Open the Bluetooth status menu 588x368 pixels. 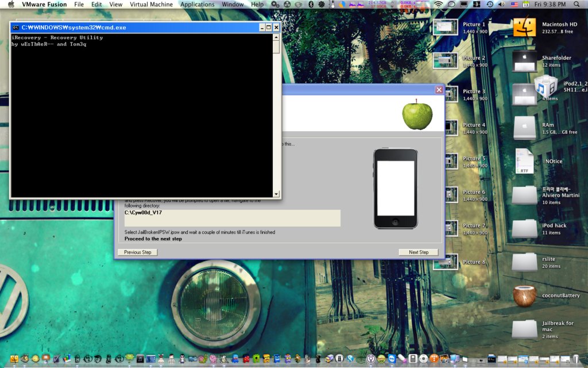click(x=311, y=5)
